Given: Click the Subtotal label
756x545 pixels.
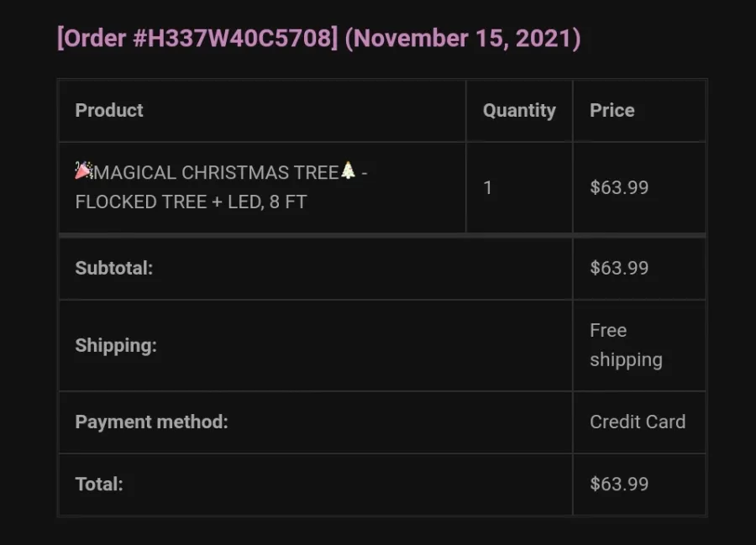Looking at the screenshot, I should click(113, 268).
